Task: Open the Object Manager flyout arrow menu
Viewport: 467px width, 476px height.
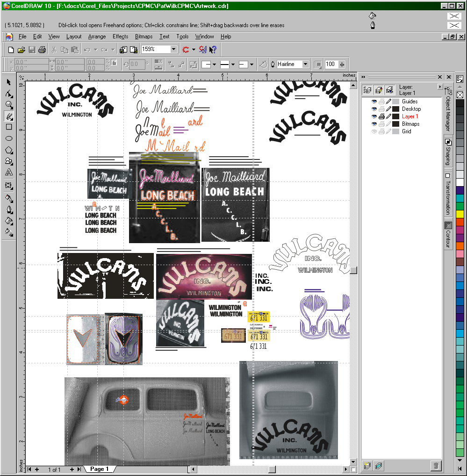Action: 439,87
